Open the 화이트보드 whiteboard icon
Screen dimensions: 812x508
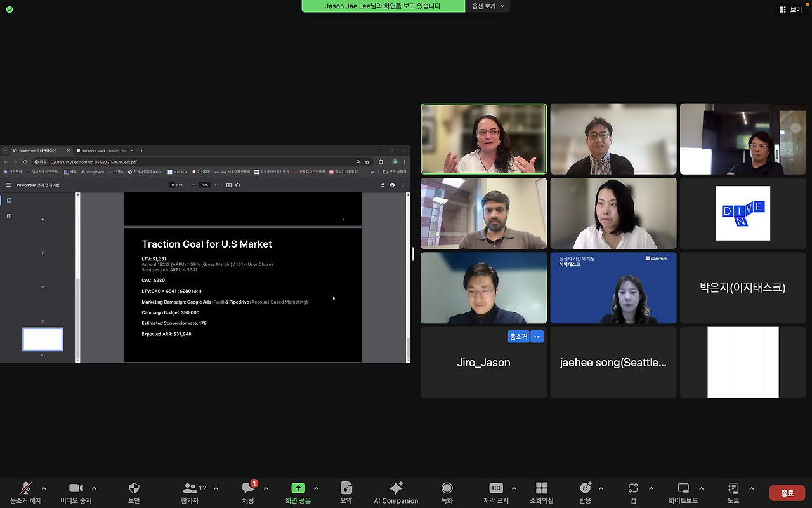(683, 492)
